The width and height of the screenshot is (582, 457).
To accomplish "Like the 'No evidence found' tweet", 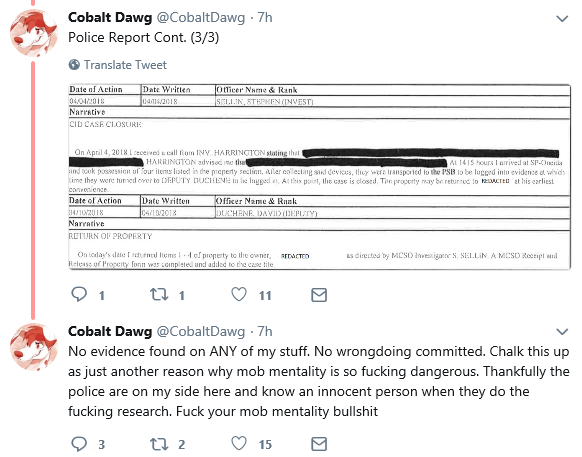I will 239,444.
